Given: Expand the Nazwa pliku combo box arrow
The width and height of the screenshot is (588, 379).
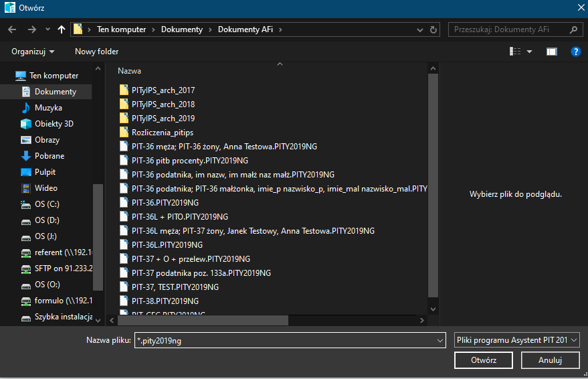Looking at the screenshot, I should [x=439, y=341].
